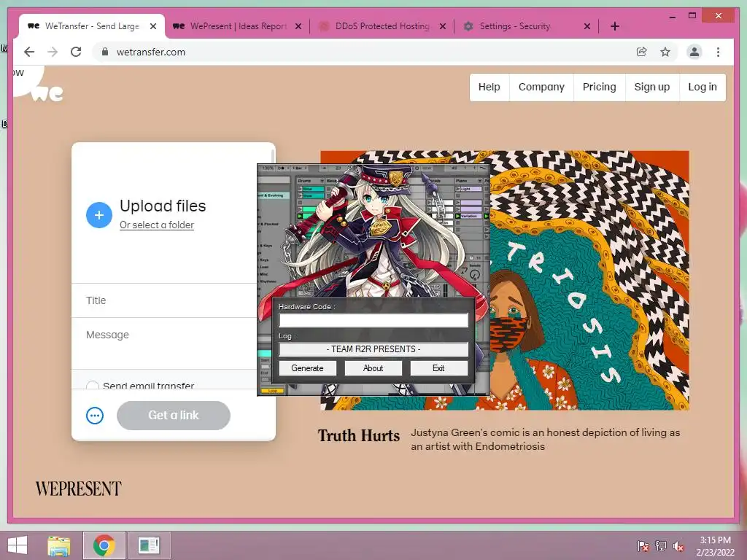The width and height of the screenshot is (747, 560).
Task: Click the Message input field
Action: point(164,343)
